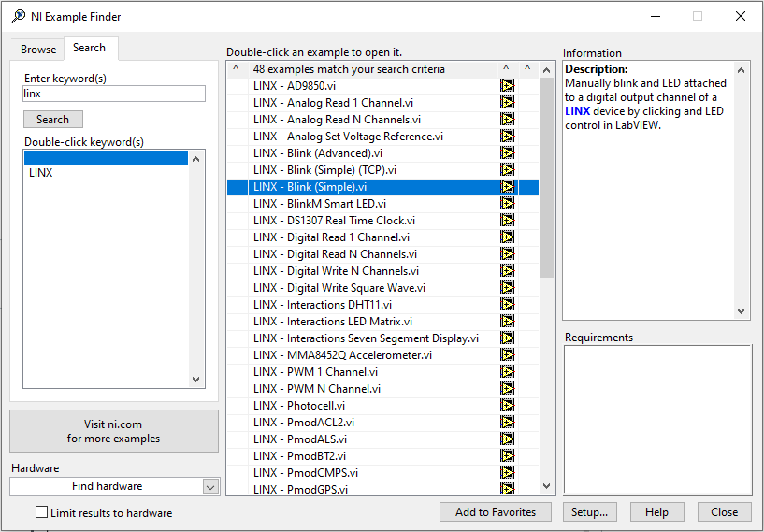Image resolution: width=764 pixels, height=532 pixels.
Task: Click the VI icon for Analog Read 1 Channel.vi
Action: coord(507,103)
